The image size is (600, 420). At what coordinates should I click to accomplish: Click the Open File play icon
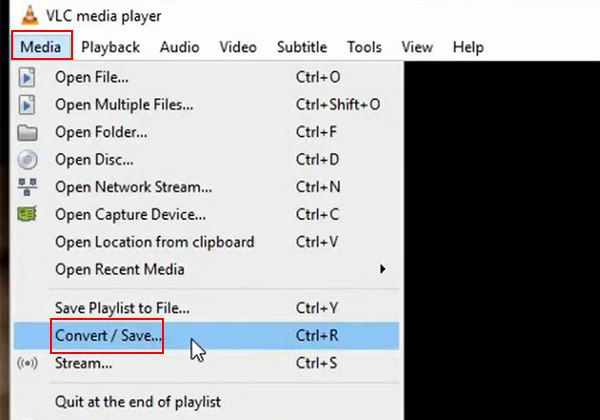[27, 77]
